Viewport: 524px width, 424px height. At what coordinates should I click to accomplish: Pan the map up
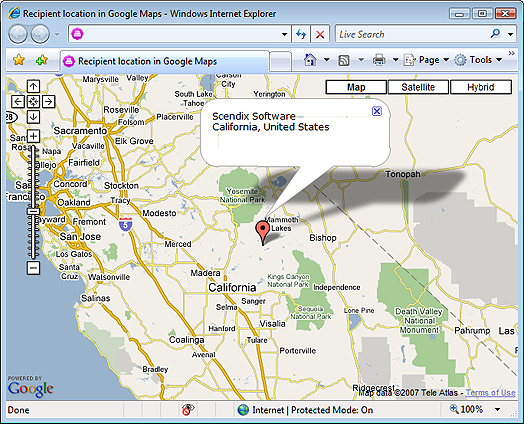click(33, 86)
